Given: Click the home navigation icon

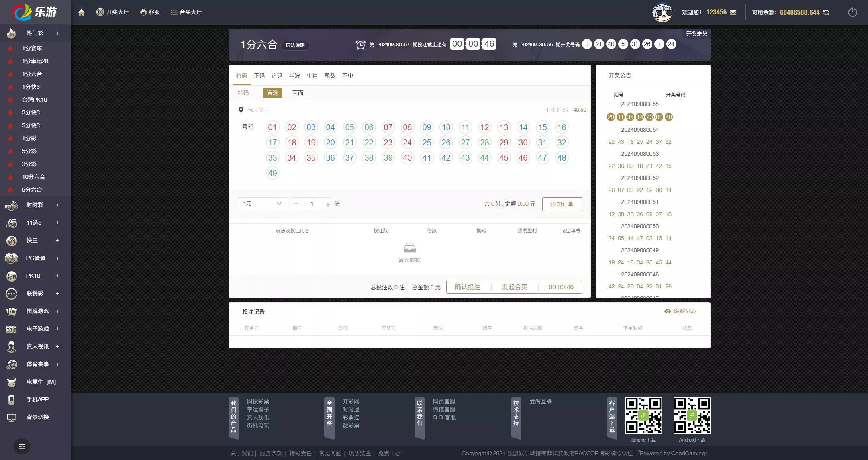Looking at the screenshot, I should [x=80, y=12].
